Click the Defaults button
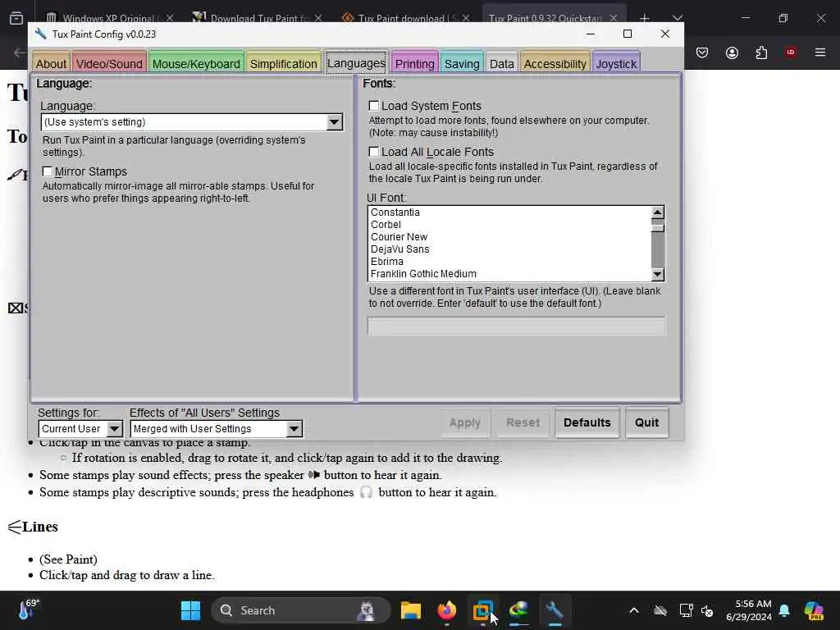Image resolution: width=840 pixels, height=630 pixels. [587, 422]
